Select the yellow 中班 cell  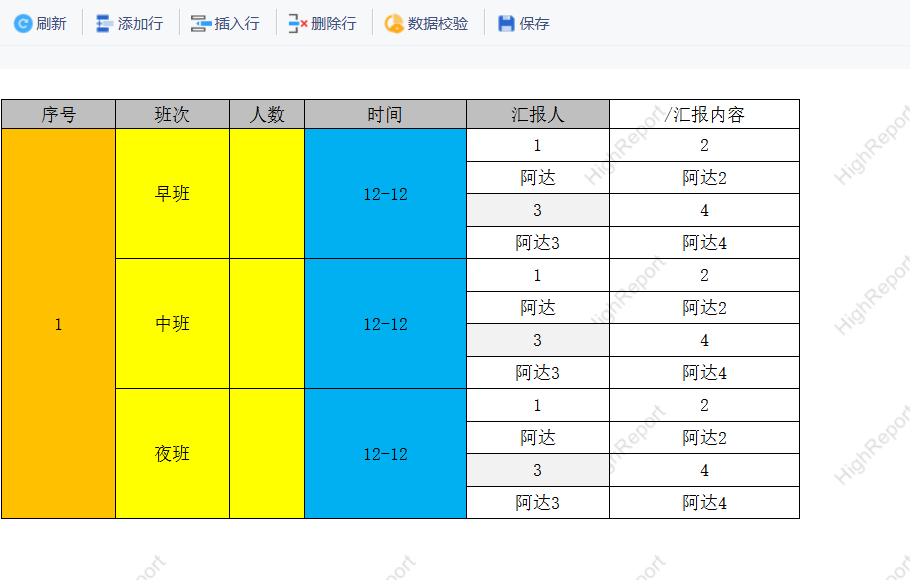pos(172,324)
